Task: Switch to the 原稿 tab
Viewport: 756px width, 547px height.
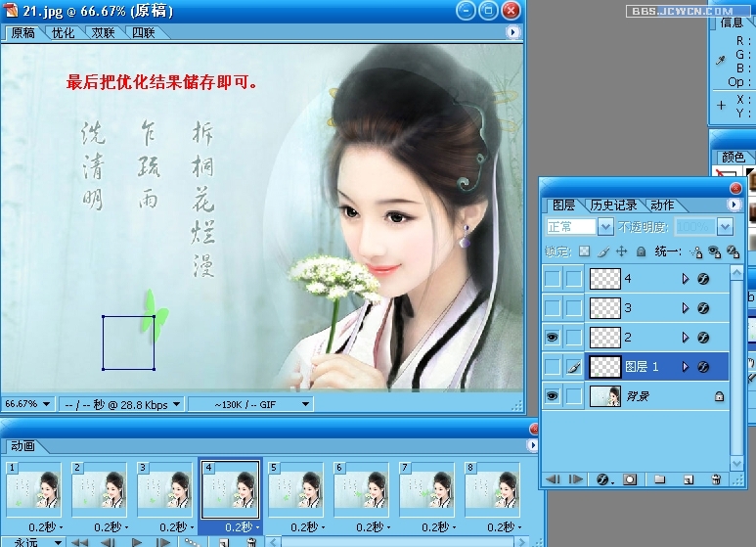Action: [x=22, y=33]
